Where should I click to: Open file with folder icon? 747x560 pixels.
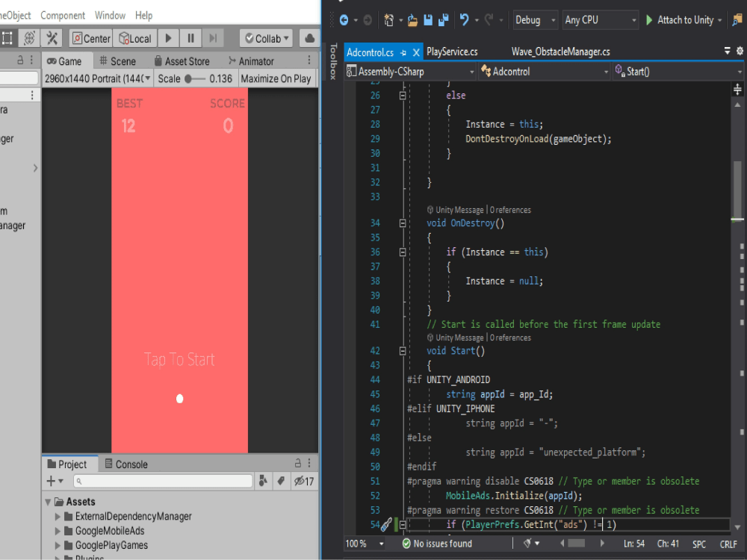pyautogui.click(x=412, y=20)
